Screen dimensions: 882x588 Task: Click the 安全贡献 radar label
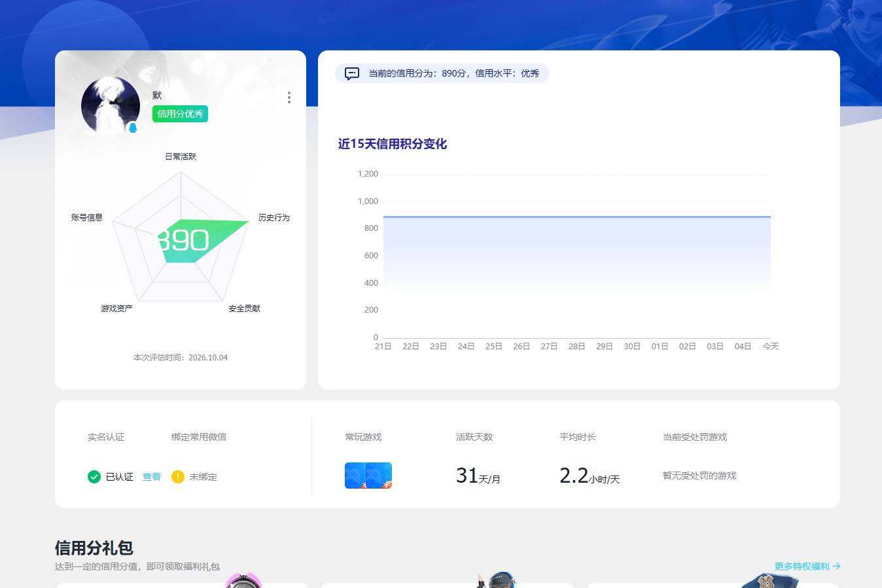coord(244,308)
